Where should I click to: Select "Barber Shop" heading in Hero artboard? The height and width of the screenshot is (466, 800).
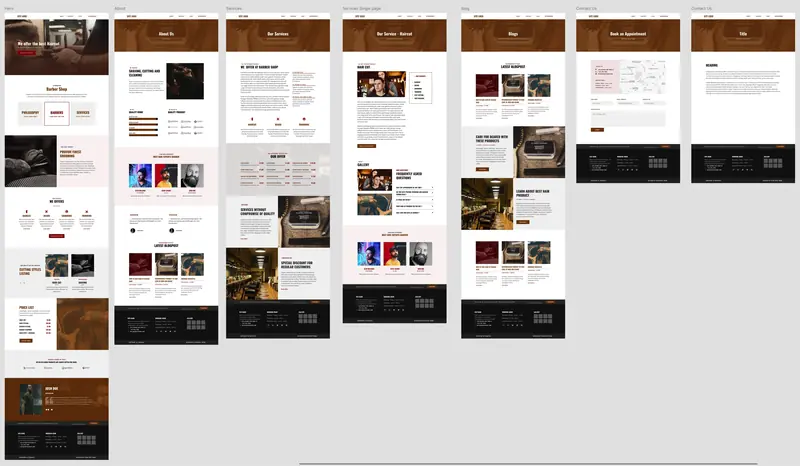(57, 89)
